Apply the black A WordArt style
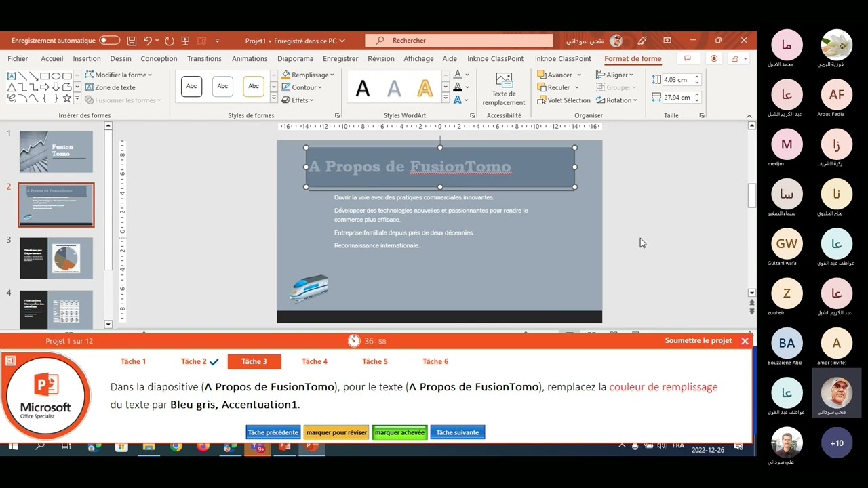 (363, 88)
